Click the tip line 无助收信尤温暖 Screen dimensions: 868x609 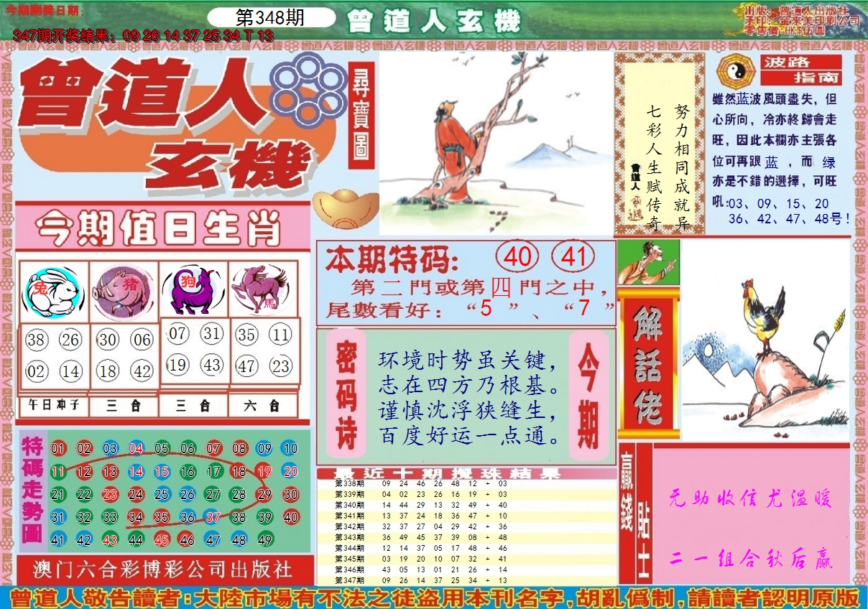(x=751, y=498)
